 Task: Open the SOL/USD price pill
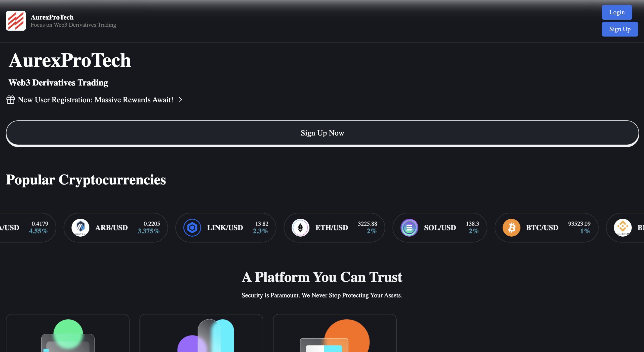tap(439, 228)
